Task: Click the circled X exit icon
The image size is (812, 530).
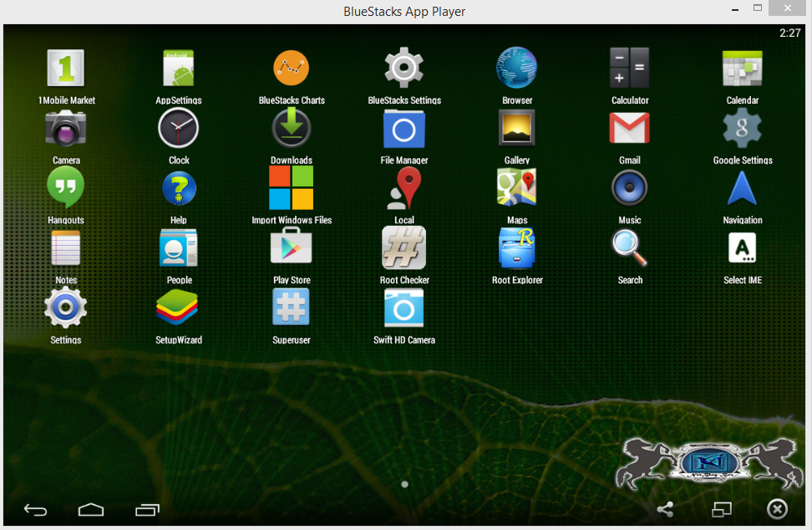Action: [777, 509]
